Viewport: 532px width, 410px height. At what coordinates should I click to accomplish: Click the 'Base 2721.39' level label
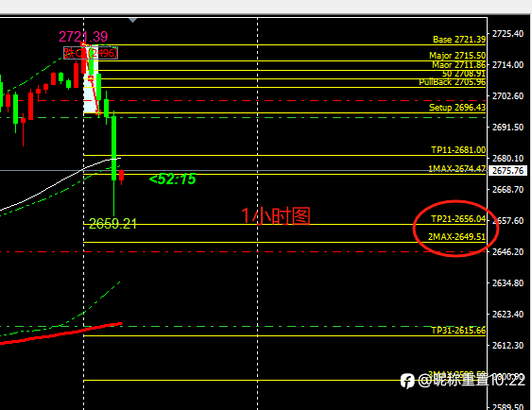(x=459, y=40)
